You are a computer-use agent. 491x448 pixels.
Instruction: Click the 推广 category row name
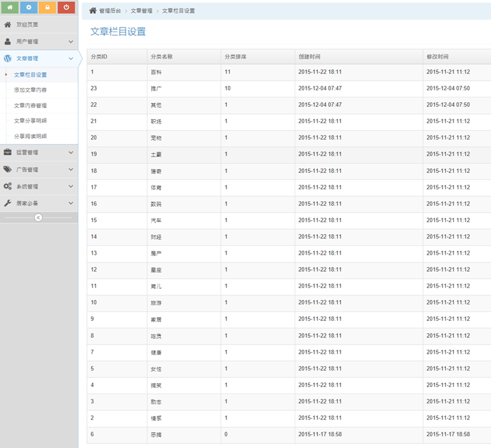click(156, 88)
